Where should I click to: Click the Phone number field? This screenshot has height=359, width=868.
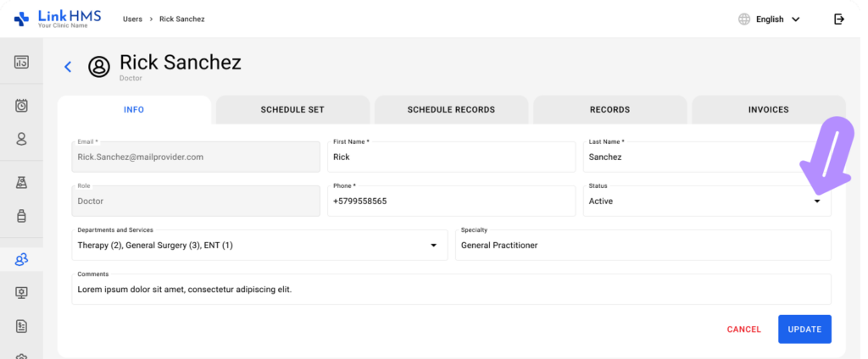pos(451,201)
